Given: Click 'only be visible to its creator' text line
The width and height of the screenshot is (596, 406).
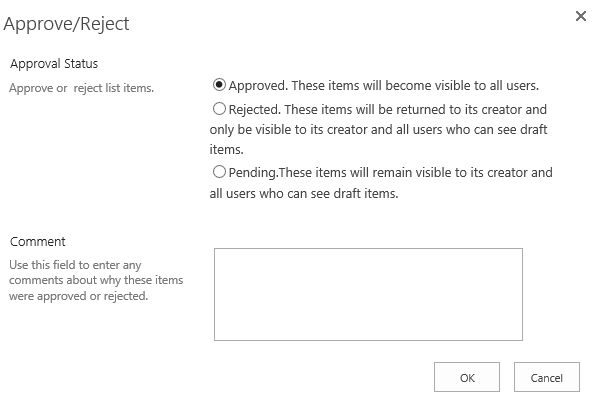Looking at the screenshot, I should coord(378,130).
